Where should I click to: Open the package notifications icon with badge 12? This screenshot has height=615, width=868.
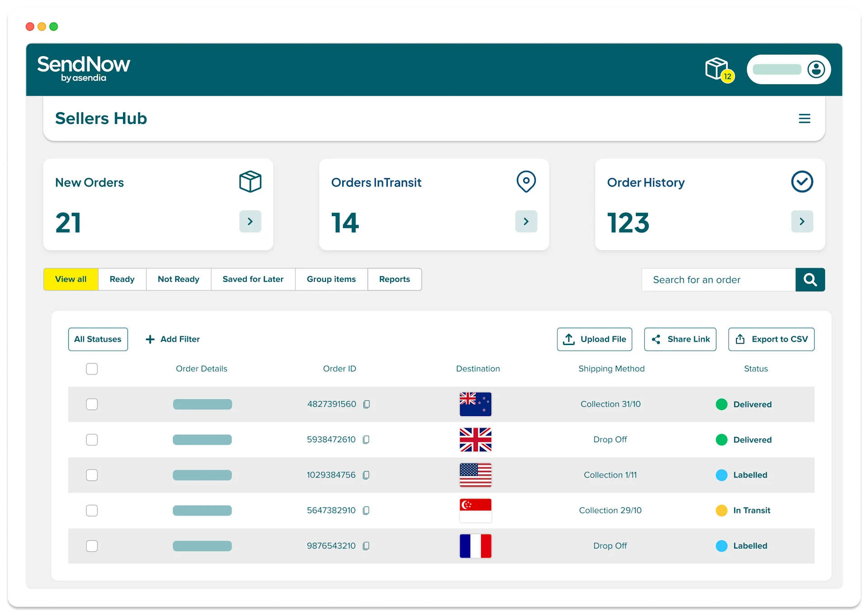click(x=718, y=70)
